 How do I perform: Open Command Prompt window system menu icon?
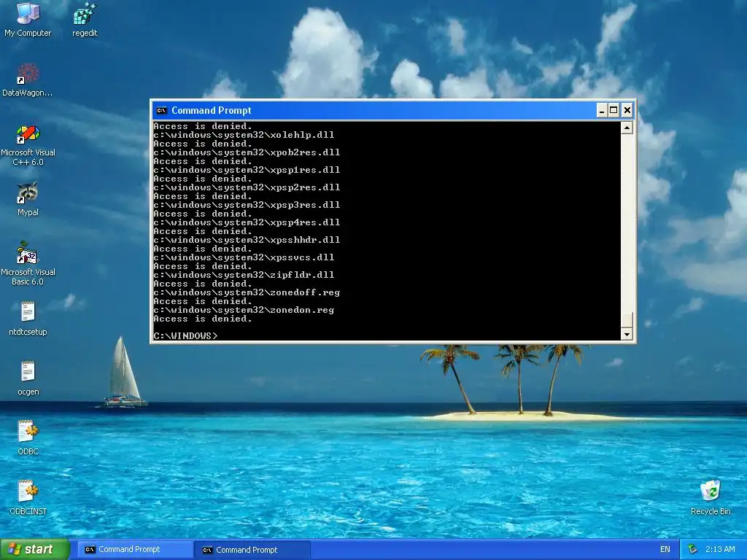[x=161, y=111]
